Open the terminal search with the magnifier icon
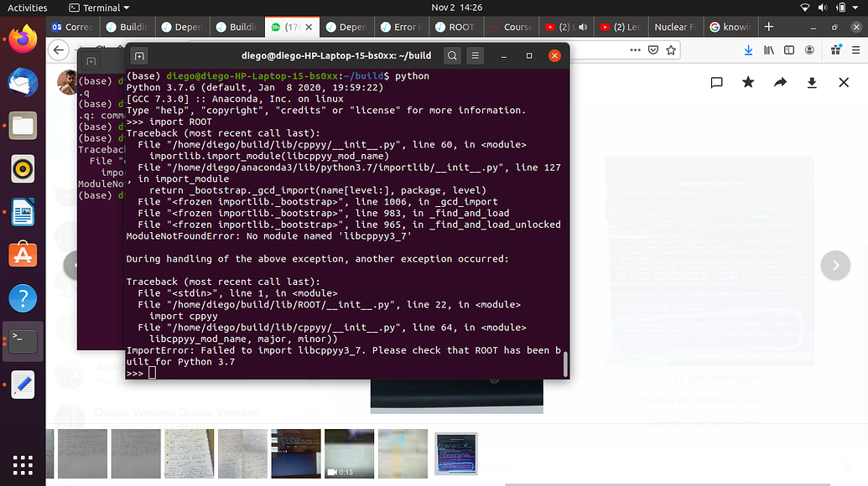 click(x=453, y=56)
